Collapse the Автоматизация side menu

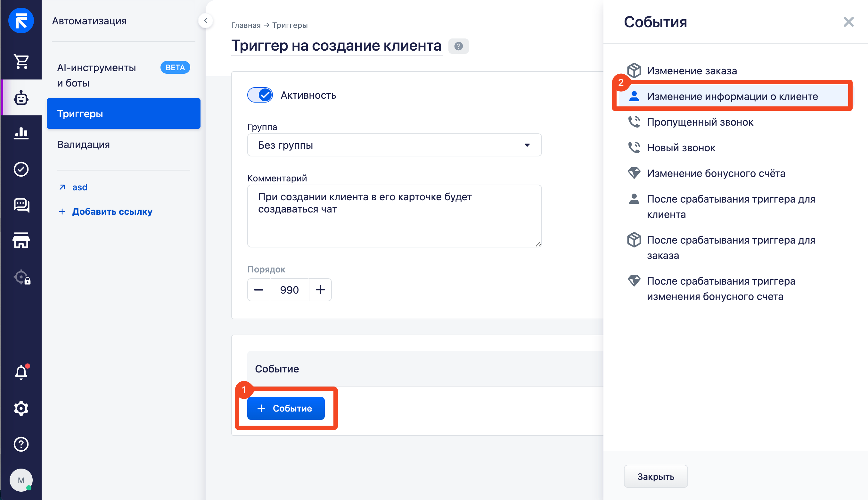pyautogui.click(x=205, y=21)
